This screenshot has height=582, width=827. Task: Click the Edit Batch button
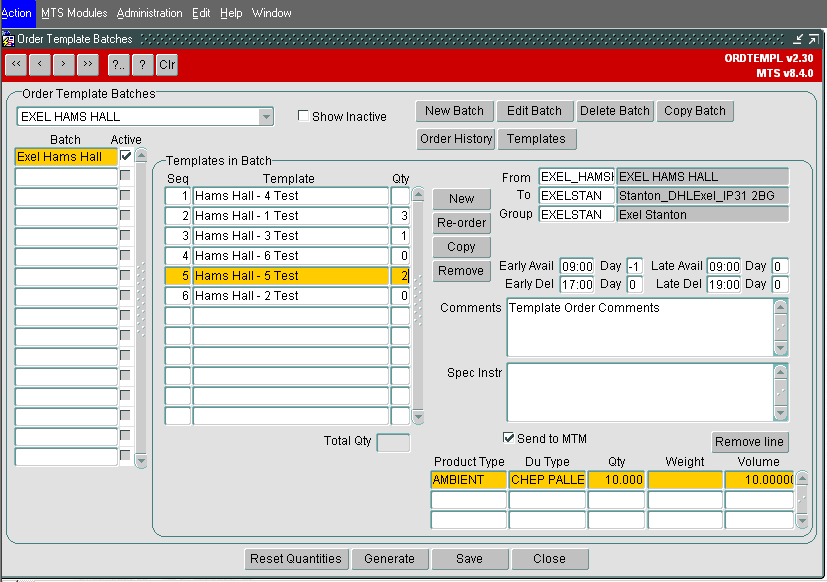[x=534, y=111]
